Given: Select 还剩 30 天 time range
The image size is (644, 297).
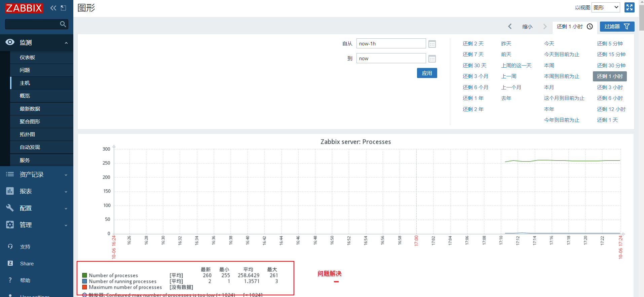Looking at the screenshot, I should [x=474, y=66].
